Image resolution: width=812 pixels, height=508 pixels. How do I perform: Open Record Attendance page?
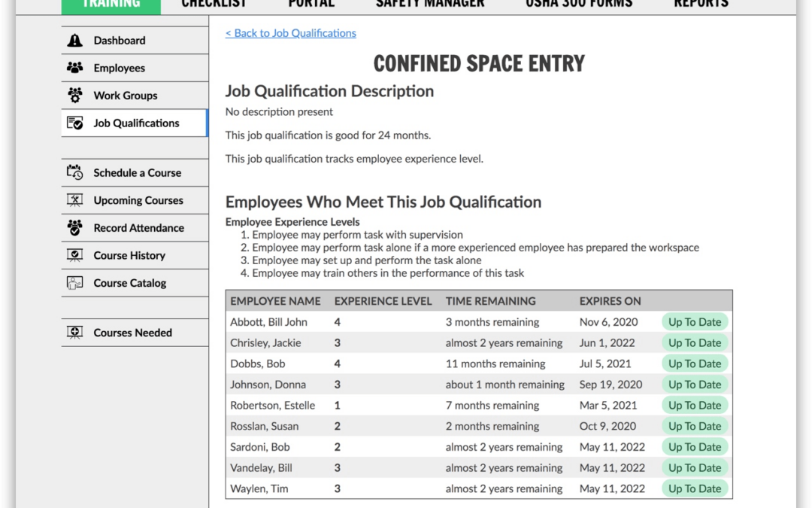135,227
